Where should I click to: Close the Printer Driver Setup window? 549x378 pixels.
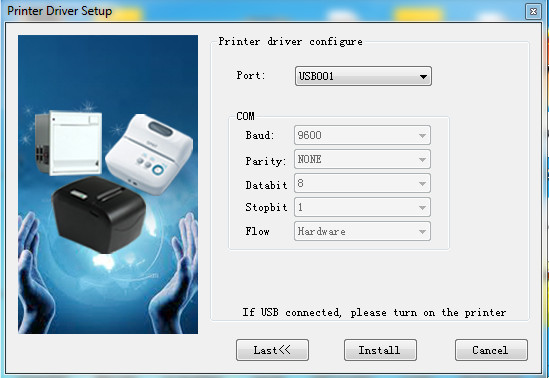533,12
